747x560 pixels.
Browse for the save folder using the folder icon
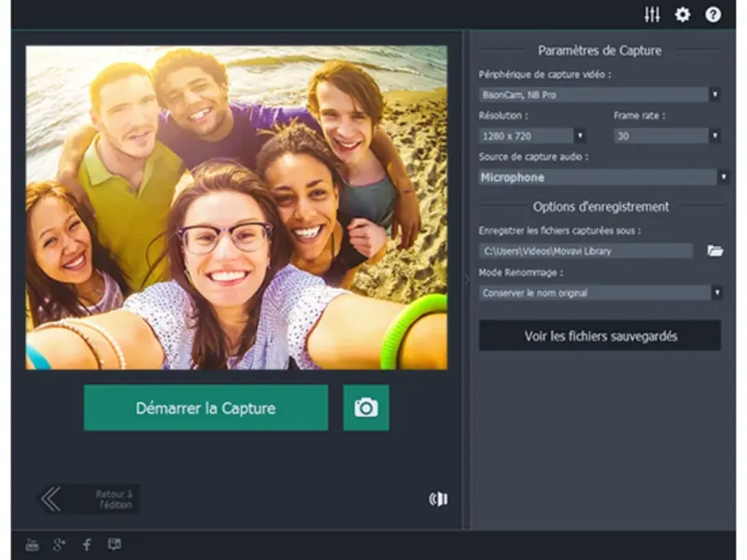[715, 250]
